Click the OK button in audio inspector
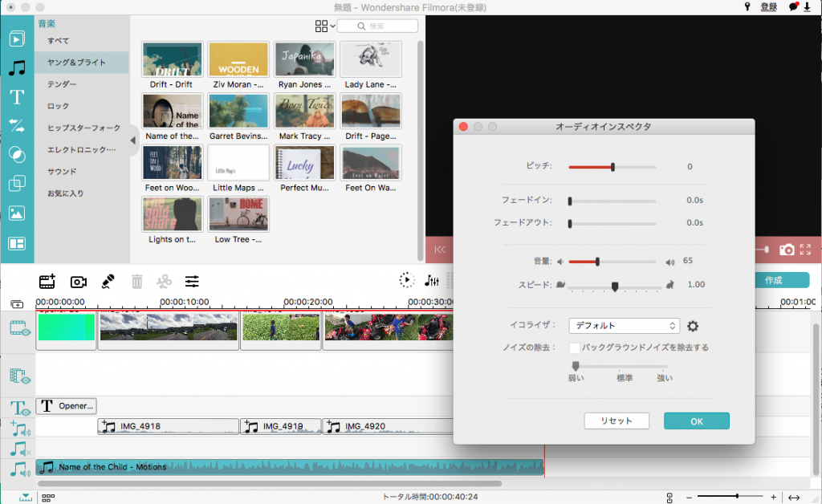The width and height of the screenshot is (822, 504). [x=696, y=421]
